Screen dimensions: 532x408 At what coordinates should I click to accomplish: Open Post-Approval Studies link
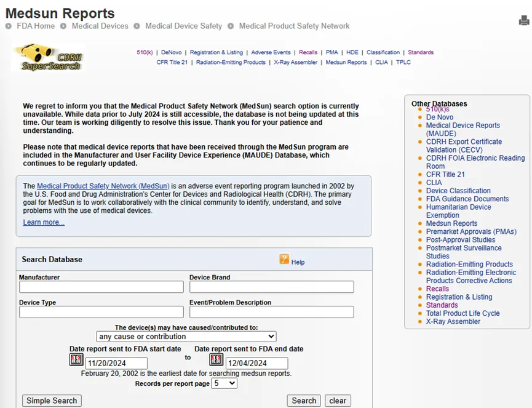461,239
